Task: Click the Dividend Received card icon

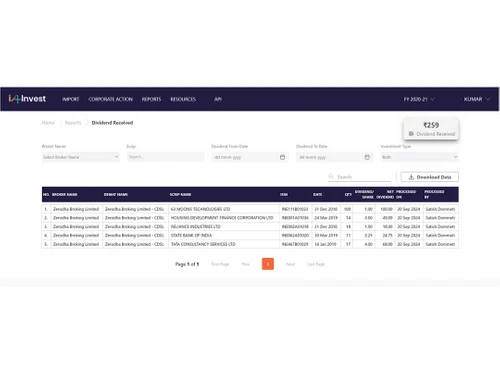Action: tap(411, 134)
